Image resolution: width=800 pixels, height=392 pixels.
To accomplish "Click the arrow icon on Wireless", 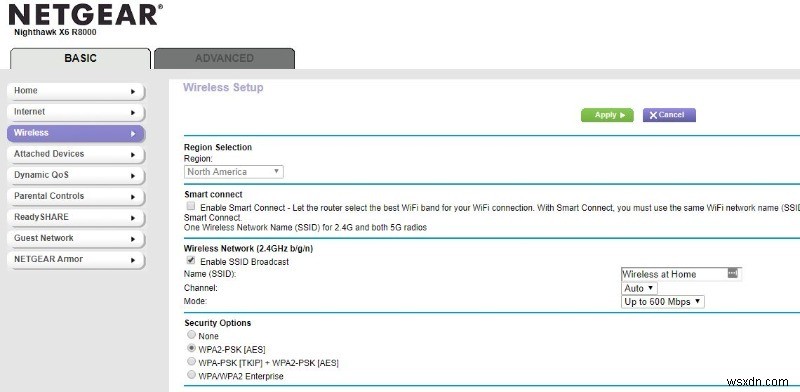I will pos(133,133).
